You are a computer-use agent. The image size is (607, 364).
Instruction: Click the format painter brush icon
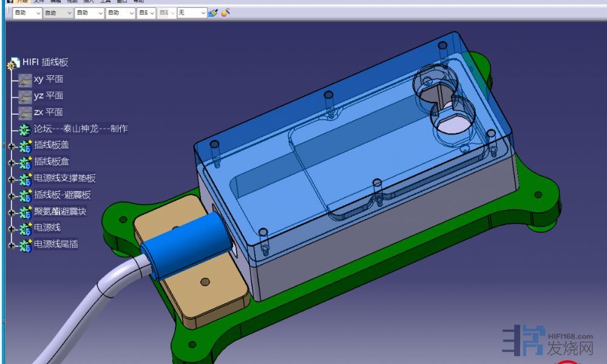click(x=212, y=13)
